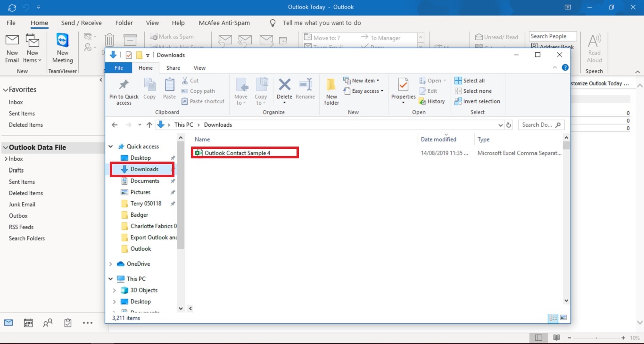
Task: Click Explorer Back arrow
Action: pos(115,125)
